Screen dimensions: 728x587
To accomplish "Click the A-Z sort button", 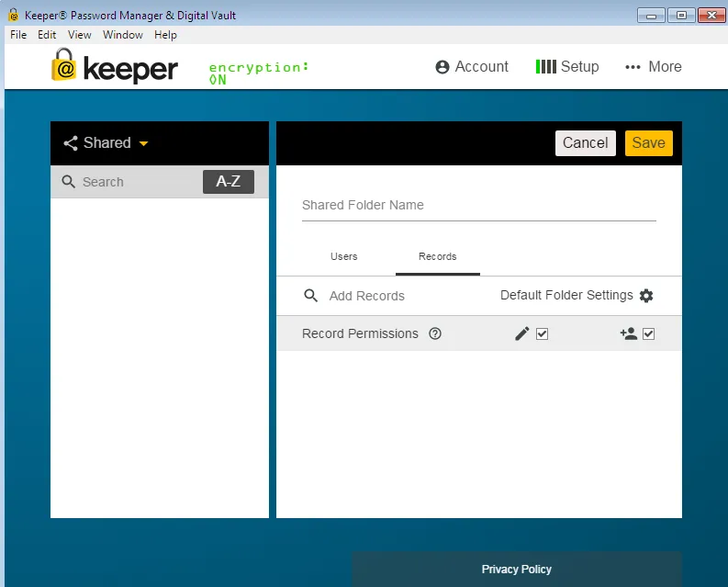I will [229, 181].
